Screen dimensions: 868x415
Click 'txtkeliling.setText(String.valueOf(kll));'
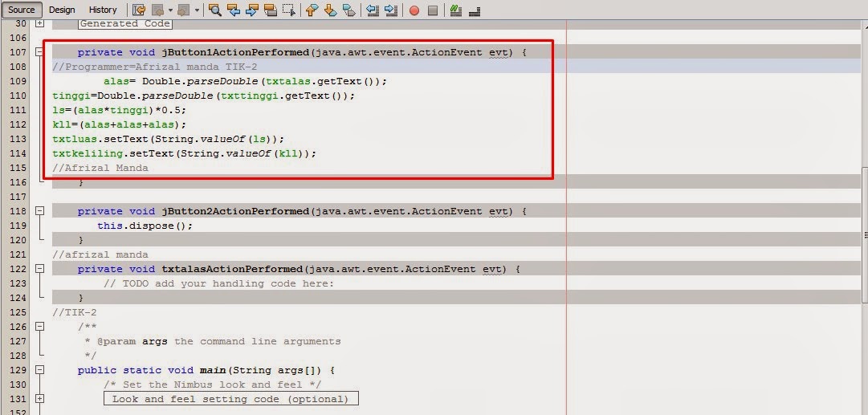[x=185, y=153]
